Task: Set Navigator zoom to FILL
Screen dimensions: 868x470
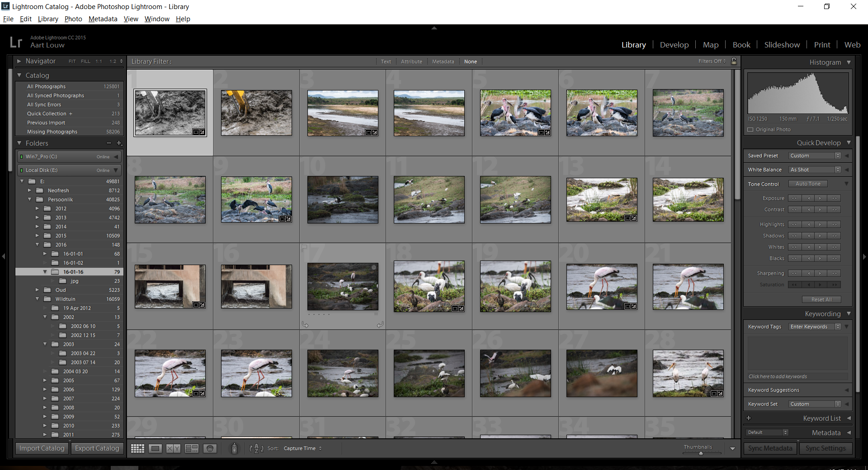Action: point(85,61)
